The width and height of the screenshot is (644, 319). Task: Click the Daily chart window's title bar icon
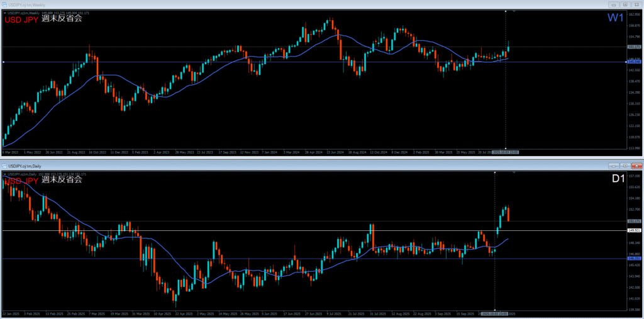click(x=4, y=165)
